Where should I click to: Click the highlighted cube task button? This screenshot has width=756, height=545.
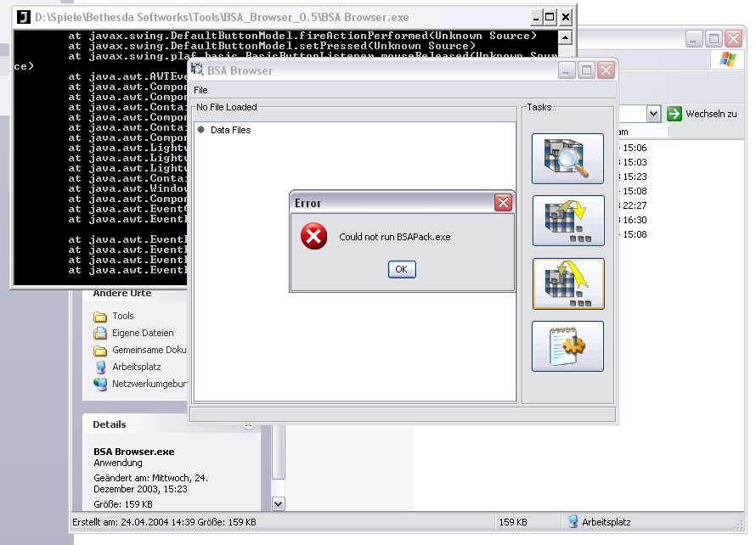click(x=567, y=284)
